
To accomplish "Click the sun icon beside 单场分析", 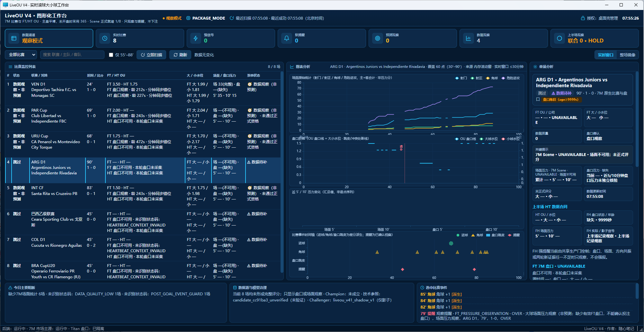I will tap(535, 67).
